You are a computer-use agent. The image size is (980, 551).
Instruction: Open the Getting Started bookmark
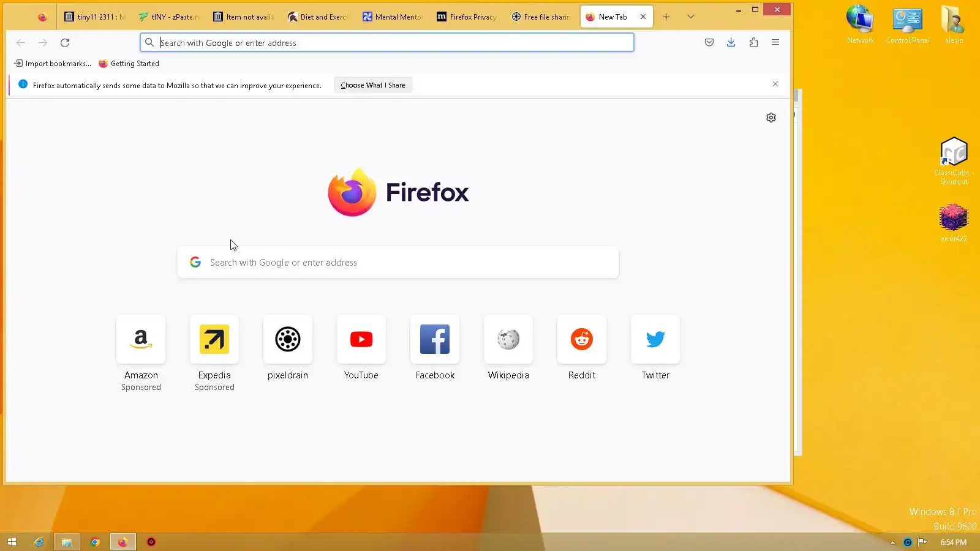[129, 64]
